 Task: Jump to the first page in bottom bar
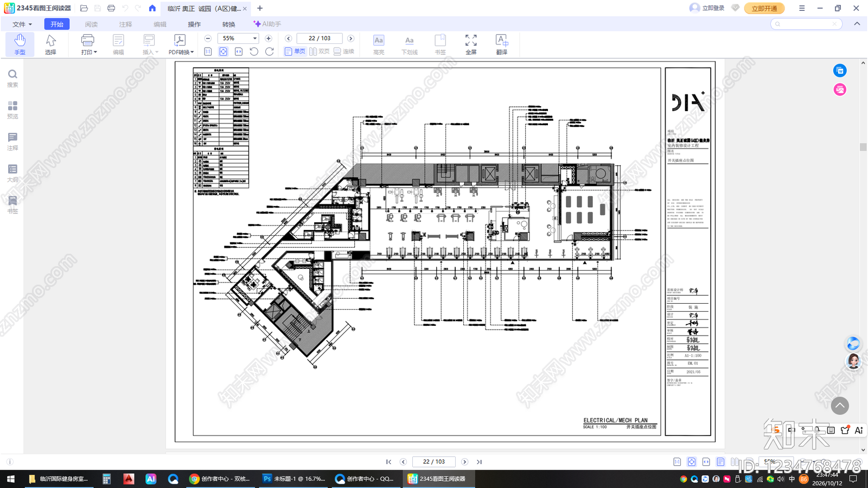388,462
